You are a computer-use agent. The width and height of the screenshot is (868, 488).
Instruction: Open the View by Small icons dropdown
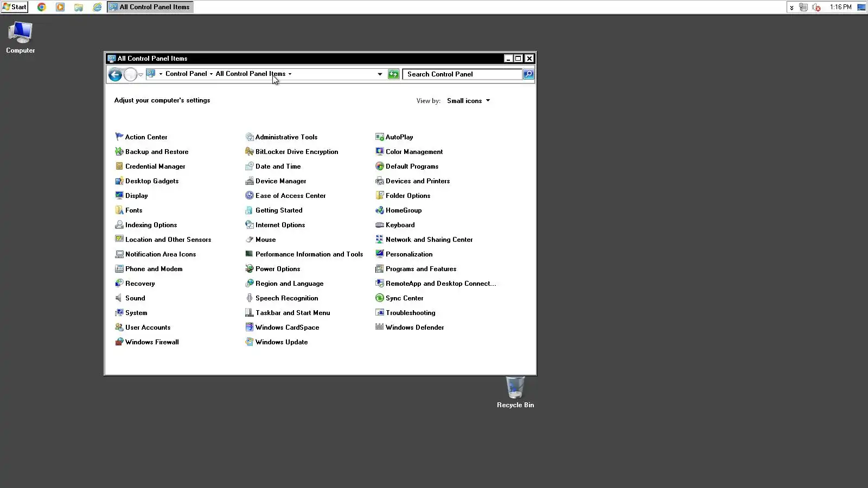pyautogui.click(x=469, y=100)
